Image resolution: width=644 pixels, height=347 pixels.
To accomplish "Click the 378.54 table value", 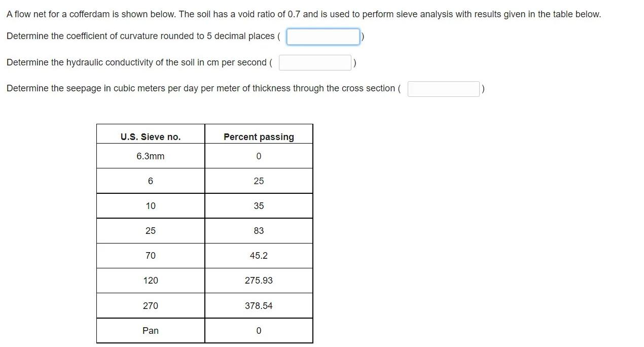I will pos(259,305).
